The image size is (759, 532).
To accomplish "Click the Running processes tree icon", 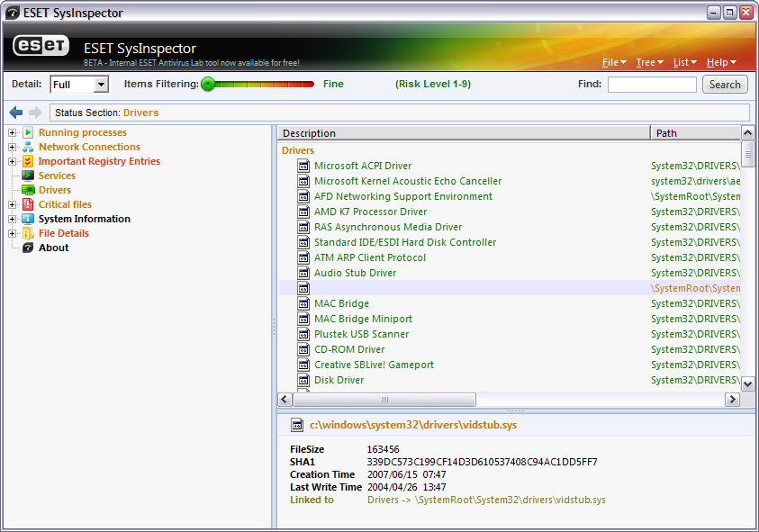I will [x=28, y=132].
